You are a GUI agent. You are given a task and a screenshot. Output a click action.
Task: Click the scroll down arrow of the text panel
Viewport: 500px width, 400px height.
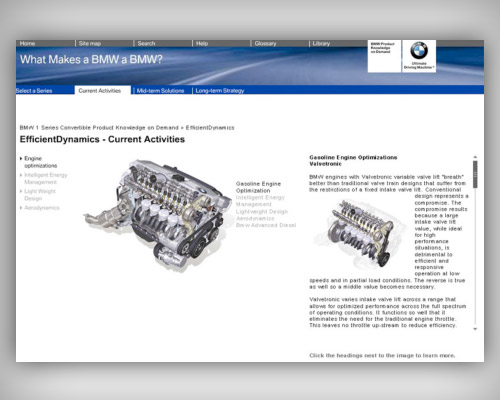tap(475, 329)
